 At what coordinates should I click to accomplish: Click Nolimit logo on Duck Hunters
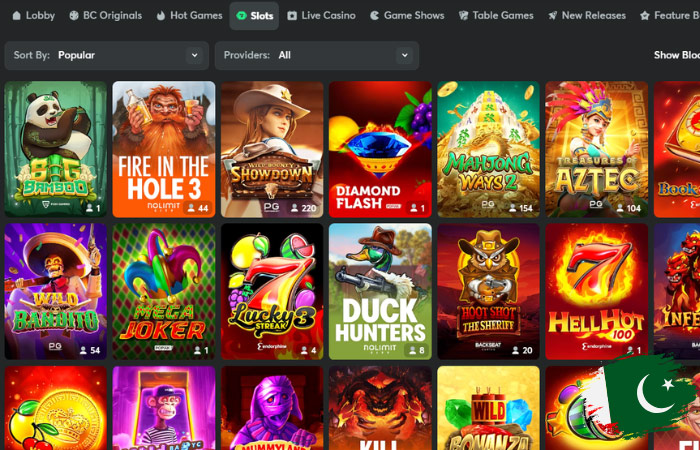tap(380, 349)
